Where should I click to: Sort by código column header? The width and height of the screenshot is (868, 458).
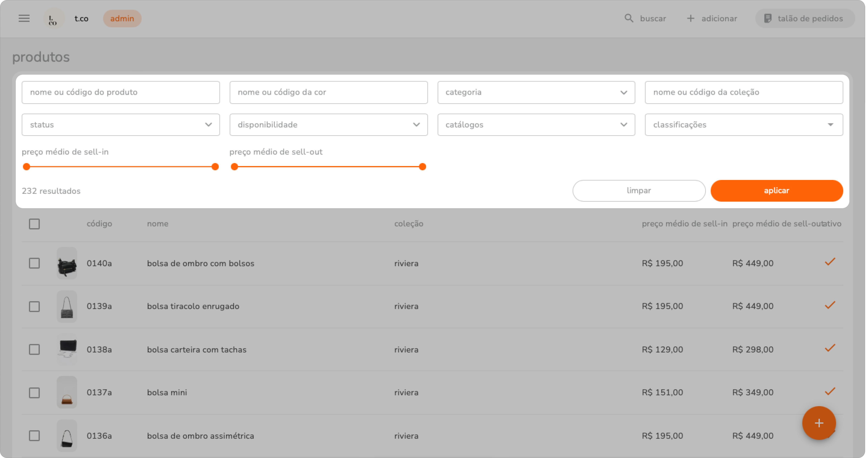(x=99, y=224)
